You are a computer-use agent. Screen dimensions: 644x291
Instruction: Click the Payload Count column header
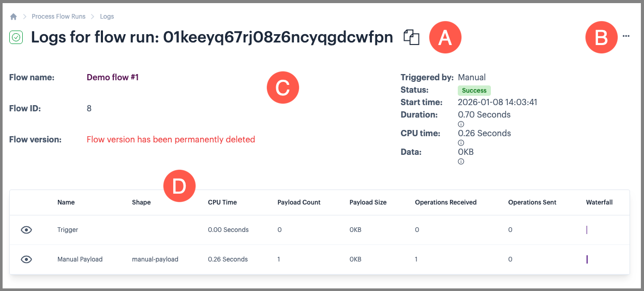pyautogui.click(x=299, y=202)
